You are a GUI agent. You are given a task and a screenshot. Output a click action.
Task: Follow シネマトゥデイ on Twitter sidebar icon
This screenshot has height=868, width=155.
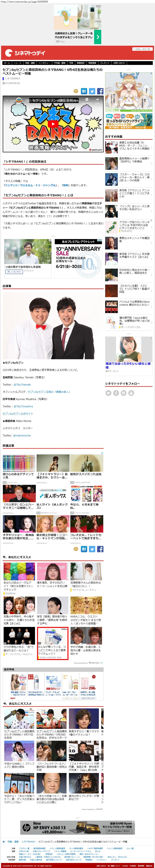[108, 393]
